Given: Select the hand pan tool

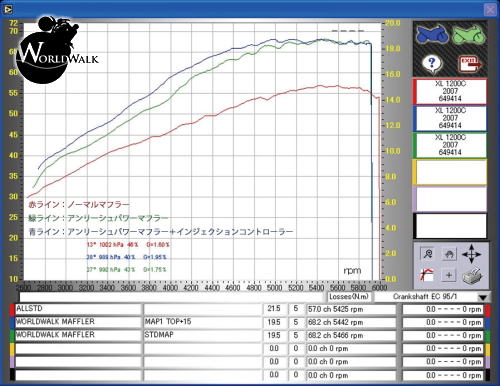Looking at the screenshot, I should [x=449, y=254].
